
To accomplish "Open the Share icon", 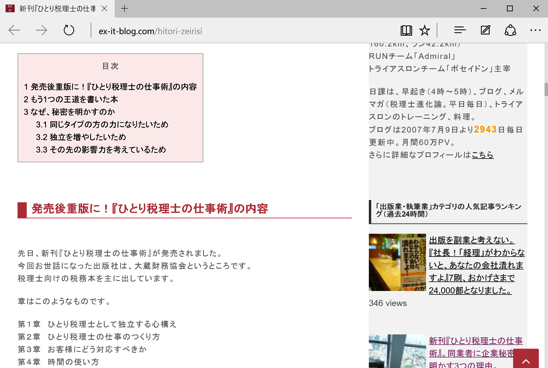I will pos(510,30).
